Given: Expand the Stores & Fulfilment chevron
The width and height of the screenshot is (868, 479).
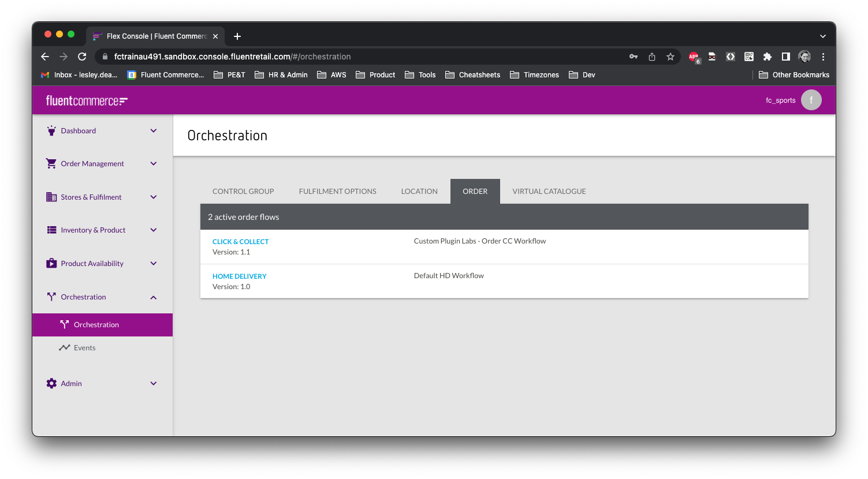Looking at the screenshot, I should click(154, 197).
